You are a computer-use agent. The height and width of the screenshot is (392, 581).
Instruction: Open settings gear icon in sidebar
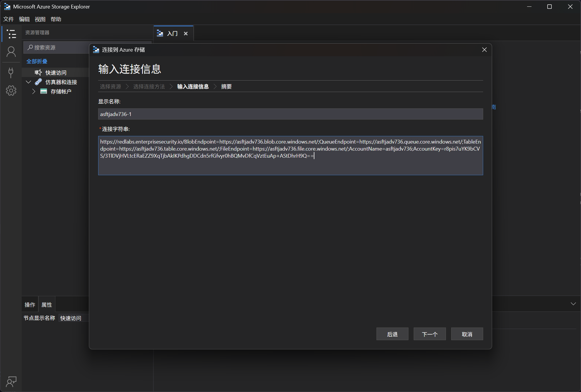click(x=11, y=91)
